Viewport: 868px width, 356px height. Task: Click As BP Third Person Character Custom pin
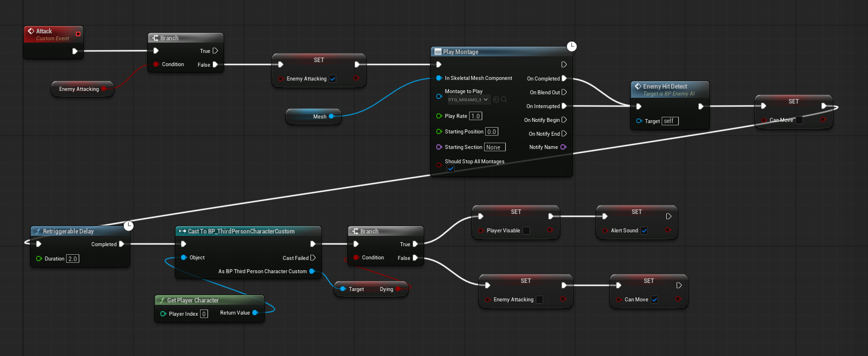point(312,271)
